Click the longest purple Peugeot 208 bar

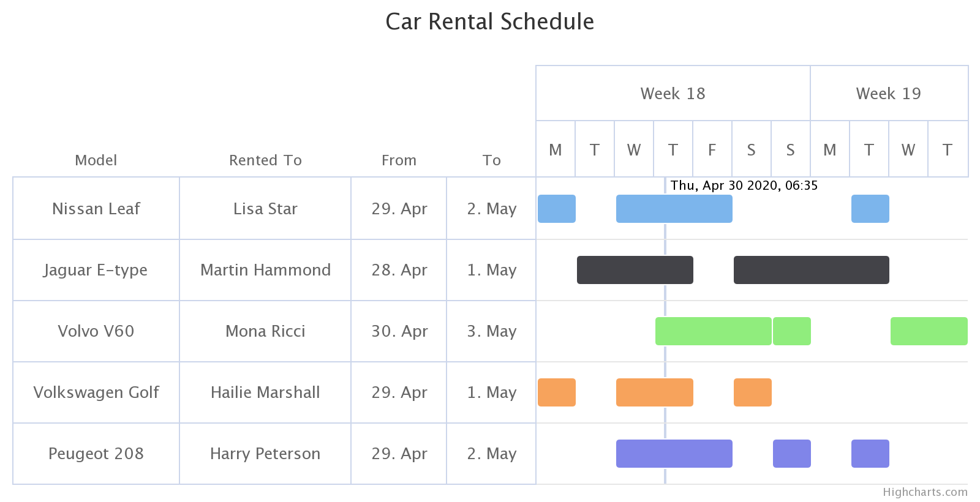click(674, 454)
